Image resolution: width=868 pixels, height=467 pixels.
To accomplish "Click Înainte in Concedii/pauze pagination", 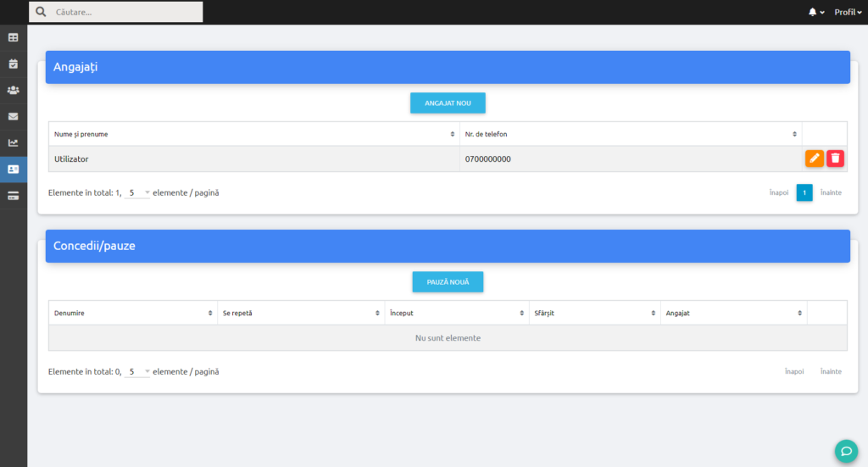I will (831, 371).
